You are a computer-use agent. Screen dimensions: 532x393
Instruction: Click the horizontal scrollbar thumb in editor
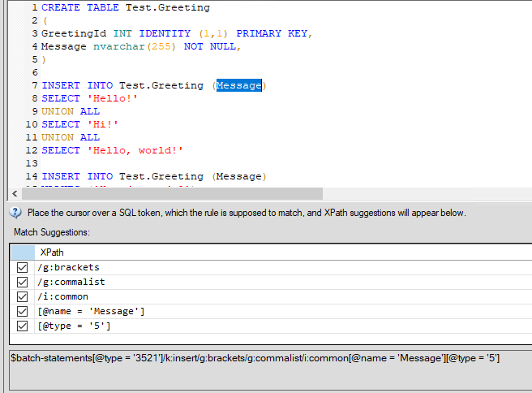(x=173, y=194)
